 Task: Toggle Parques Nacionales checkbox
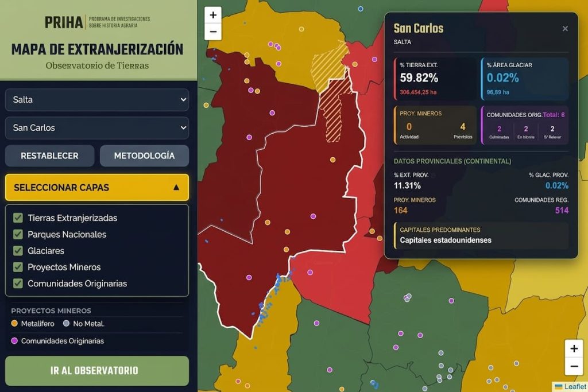18,234
